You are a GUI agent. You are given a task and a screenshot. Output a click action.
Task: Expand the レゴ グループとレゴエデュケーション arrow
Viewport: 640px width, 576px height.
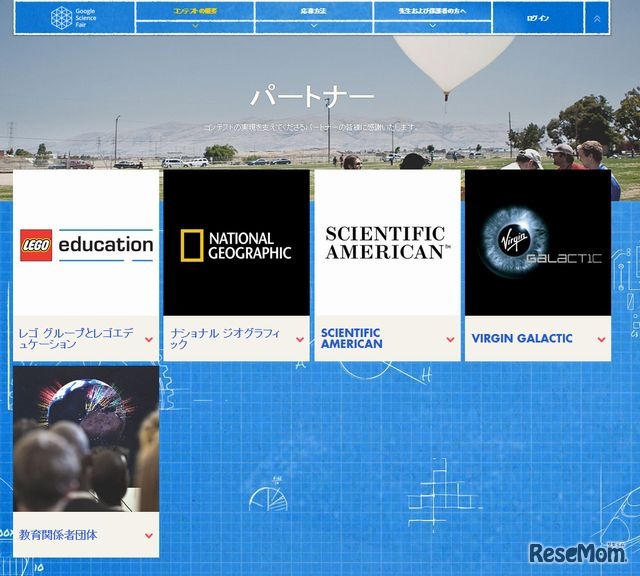pos(149,339)
